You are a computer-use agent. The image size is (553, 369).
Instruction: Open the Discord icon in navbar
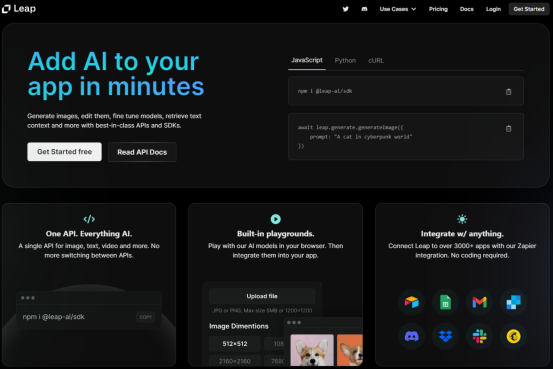[x=364, y=9]
